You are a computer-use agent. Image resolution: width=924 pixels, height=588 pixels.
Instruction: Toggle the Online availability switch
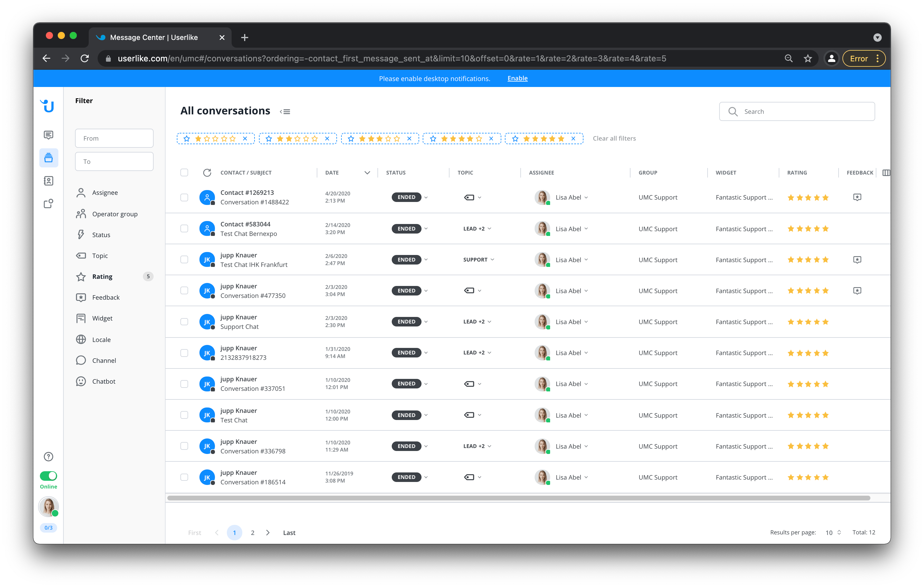pos(48,476)
